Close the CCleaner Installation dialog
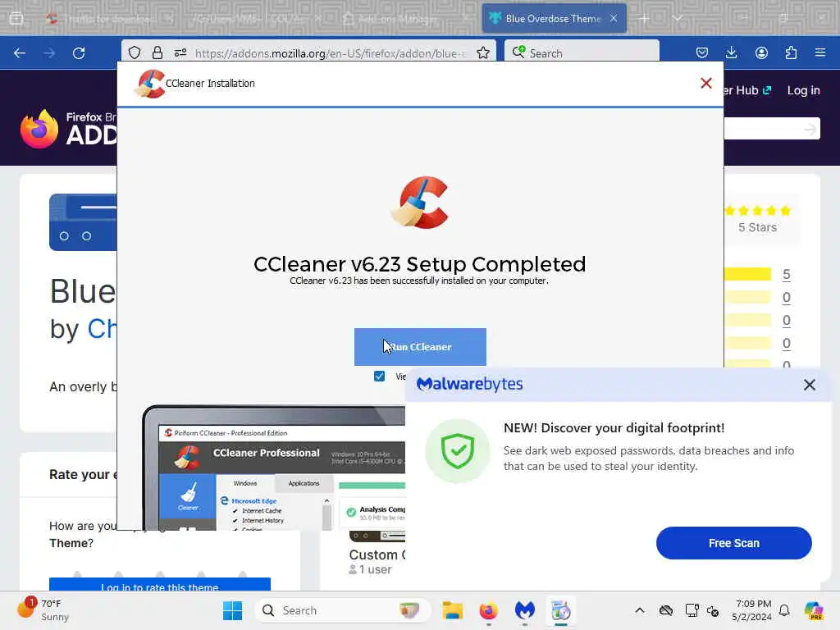The height and width of the screenshot is (630, 840). 706,83
